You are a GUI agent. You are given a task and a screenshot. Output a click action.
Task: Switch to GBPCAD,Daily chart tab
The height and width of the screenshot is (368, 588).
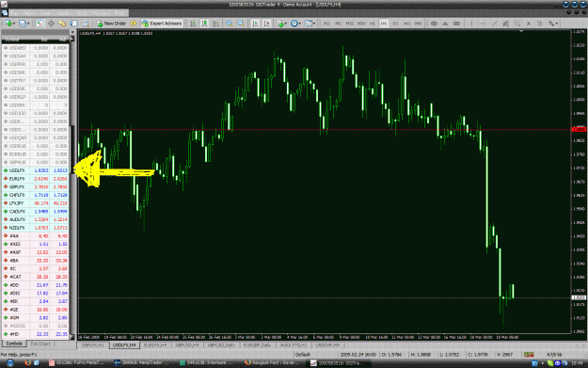coord(221,344)
